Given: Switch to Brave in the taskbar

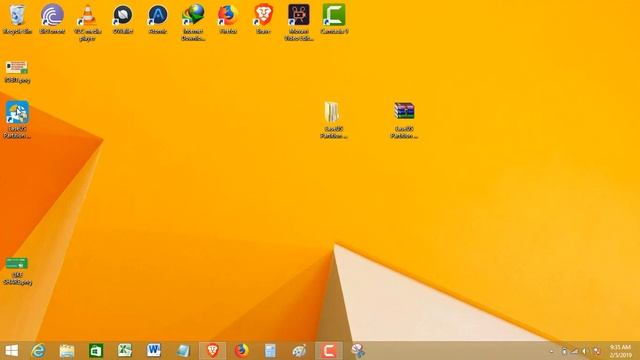Looking at the screenshot, I should 212,351.
